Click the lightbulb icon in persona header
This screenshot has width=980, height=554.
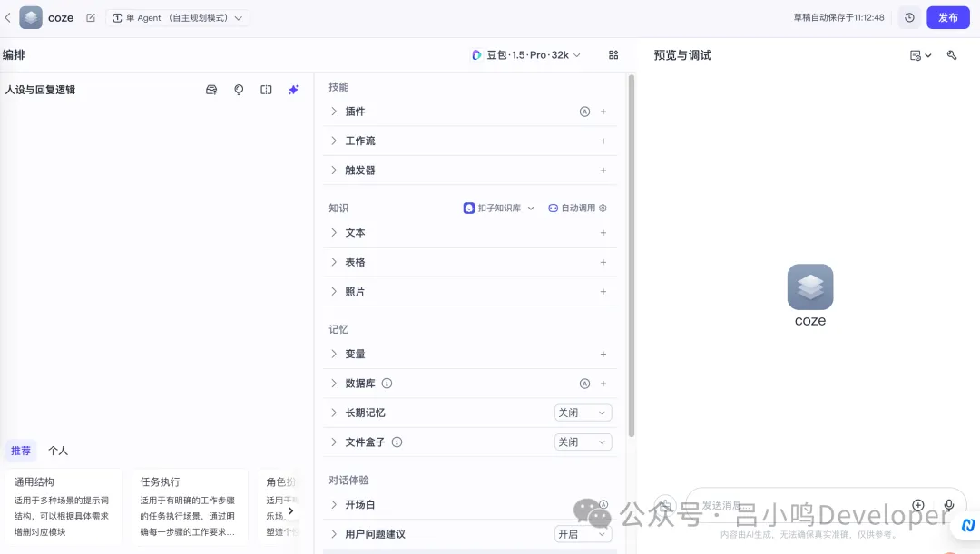[239, 90]
